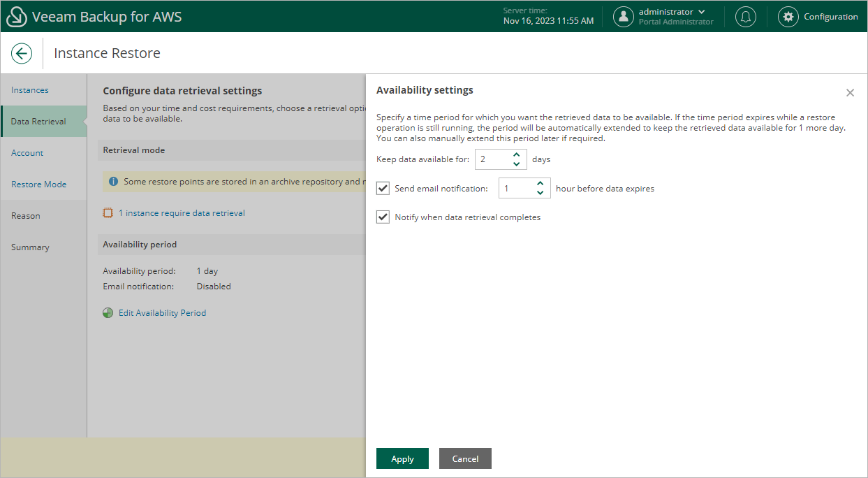Open the notifications bell
This screenshot has height=478, width=868.
746,17
